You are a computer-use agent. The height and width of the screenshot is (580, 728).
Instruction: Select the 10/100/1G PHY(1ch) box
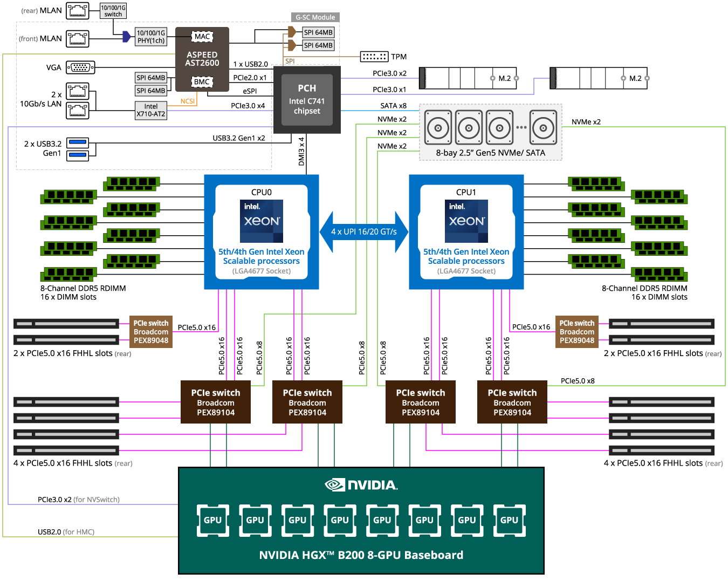click(151, 37)
